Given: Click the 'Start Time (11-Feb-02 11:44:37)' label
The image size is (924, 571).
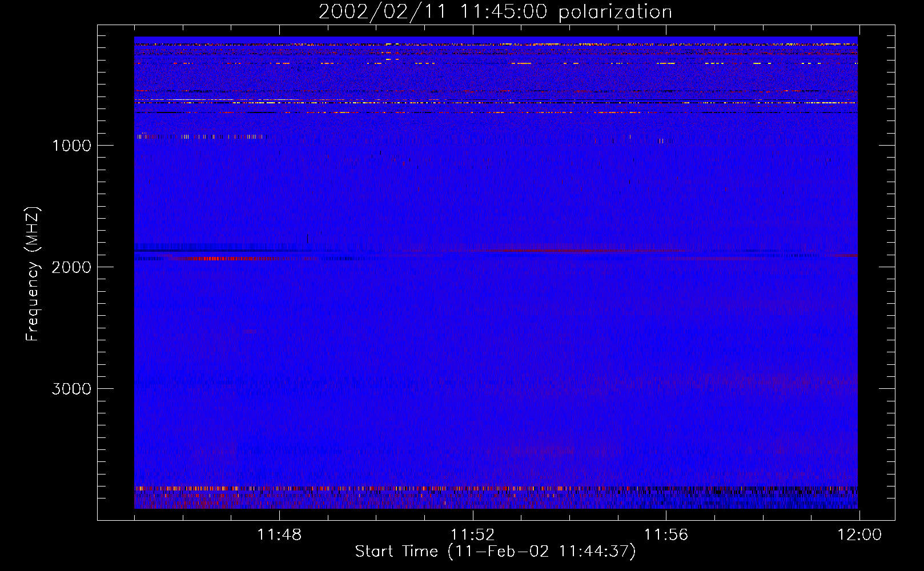Looking at the screenshot, I should [495, 552].
